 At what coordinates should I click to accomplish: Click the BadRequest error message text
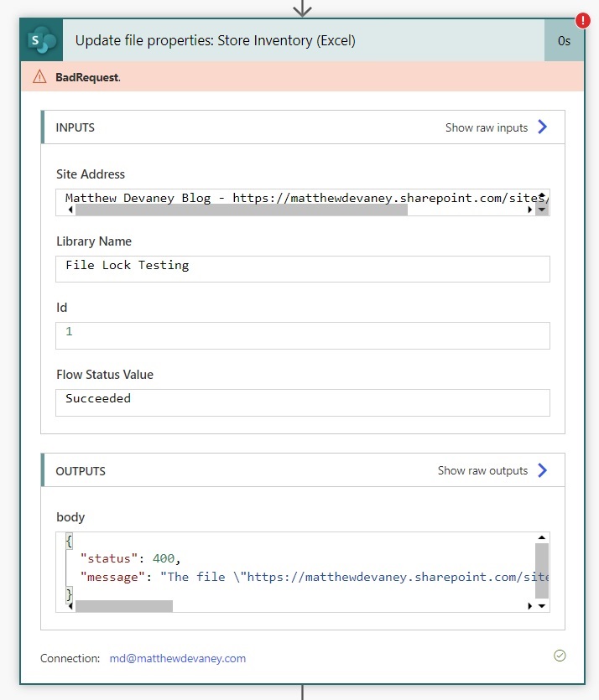88,77
